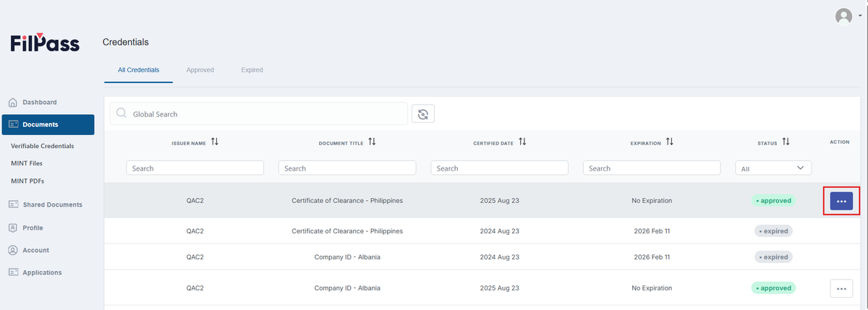Open blue action menu for first Certificate row
868x310 pixels.
coord(841,201)
